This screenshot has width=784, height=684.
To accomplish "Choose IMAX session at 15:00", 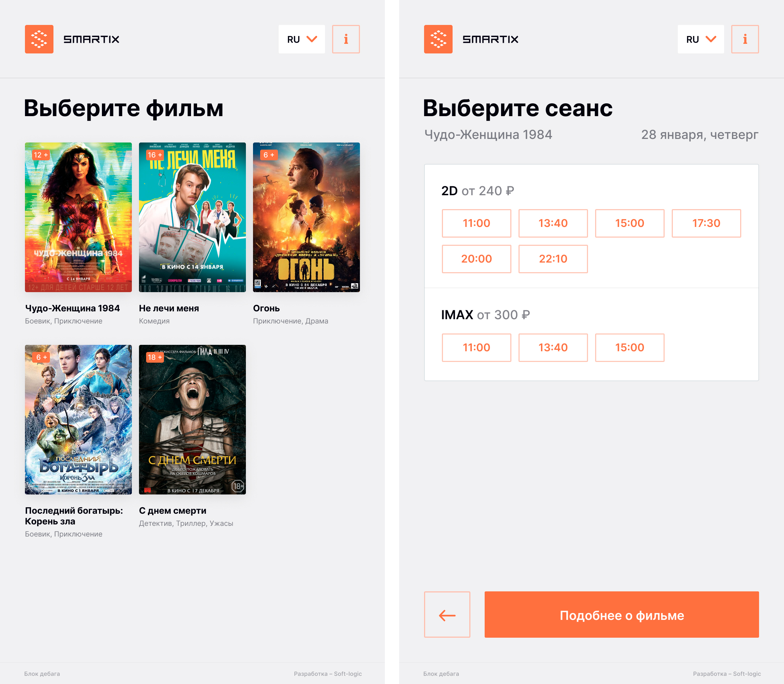I will [x=630, y=347].
